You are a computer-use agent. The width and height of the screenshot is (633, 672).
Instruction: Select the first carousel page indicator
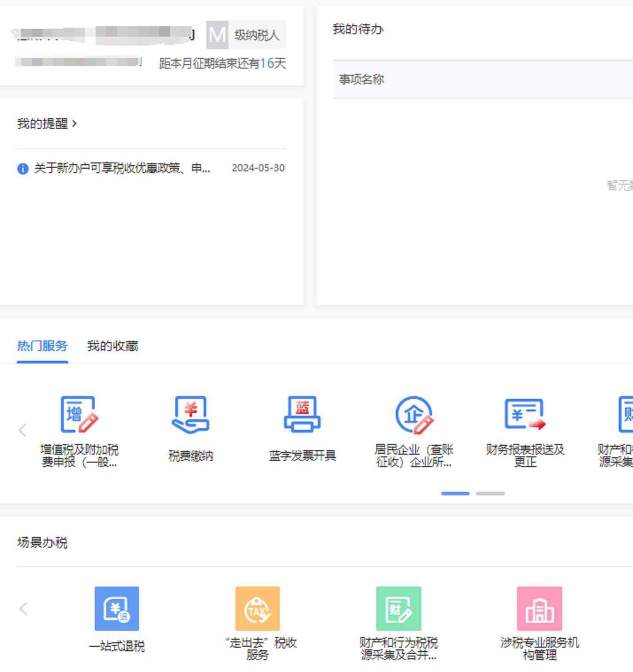(455, 493)
